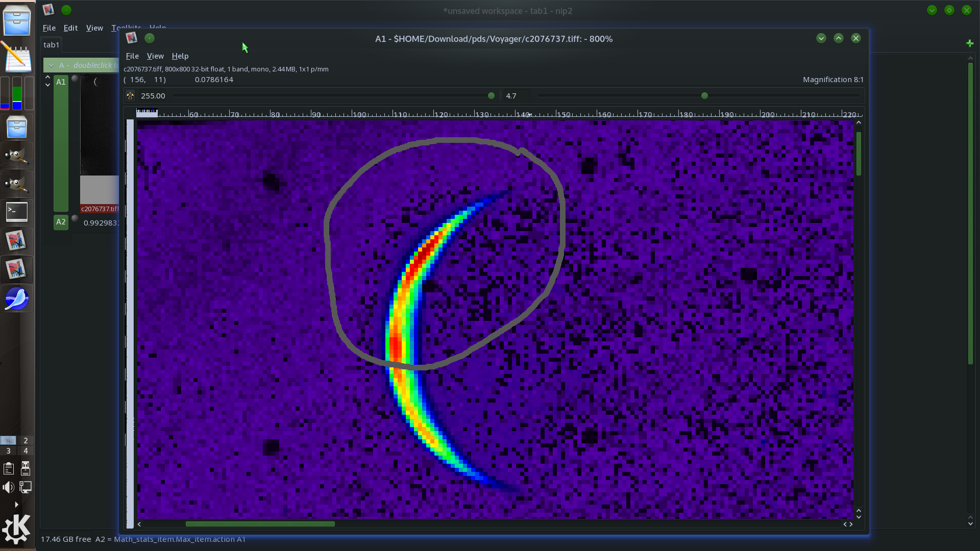Viewport: 980px width, 551px height.
Task: Click display control bar options icon
Action: 130,96
